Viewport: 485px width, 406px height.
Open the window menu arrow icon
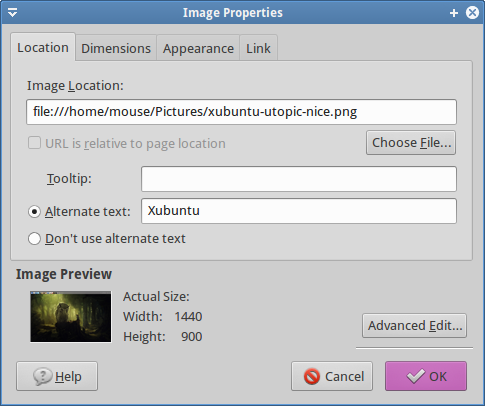pos(13,13)
